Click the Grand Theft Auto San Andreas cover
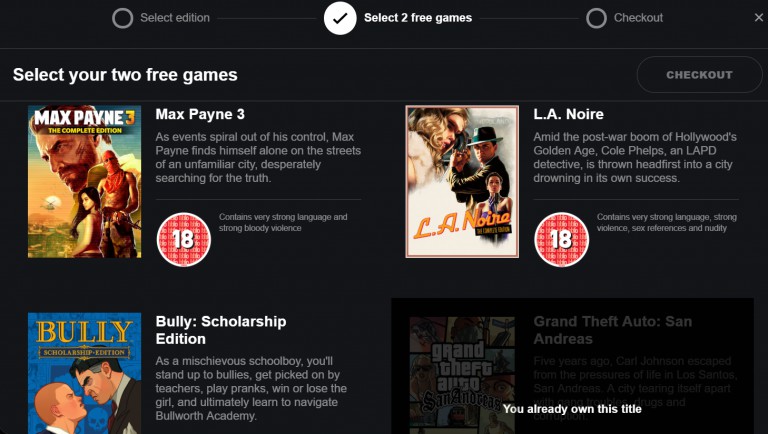The width and height of the screenshot is (768, 434). (x=462, y=375)
